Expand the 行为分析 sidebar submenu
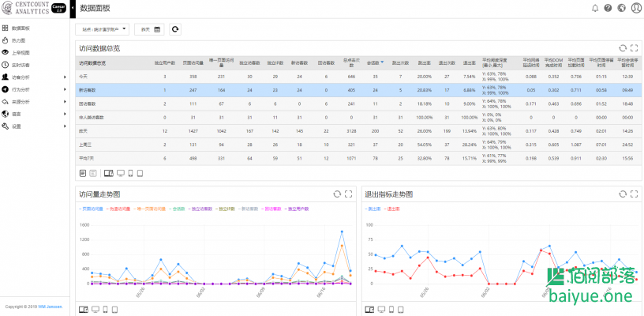Screen dimensions: 644x316 35,89
